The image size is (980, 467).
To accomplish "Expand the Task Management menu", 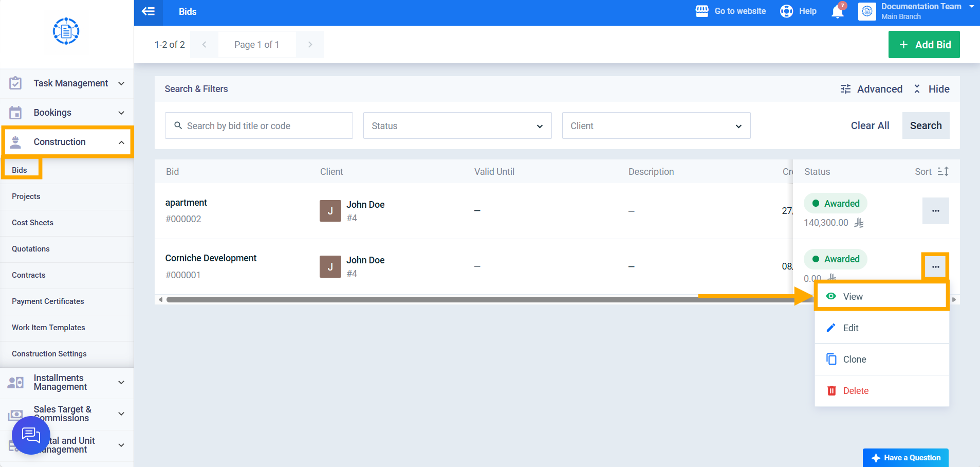I will click(x=67, y=83).
